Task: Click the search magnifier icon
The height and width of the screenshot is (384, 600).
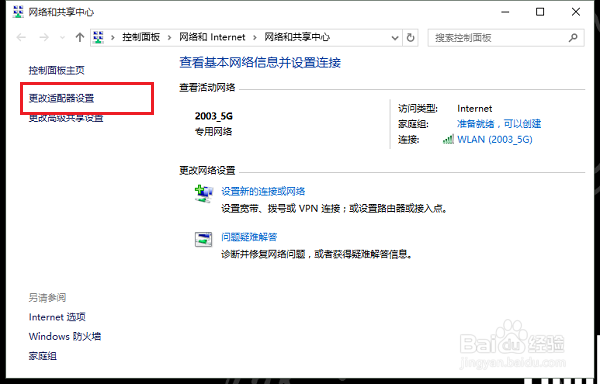Action: click(x=573, y=38)
